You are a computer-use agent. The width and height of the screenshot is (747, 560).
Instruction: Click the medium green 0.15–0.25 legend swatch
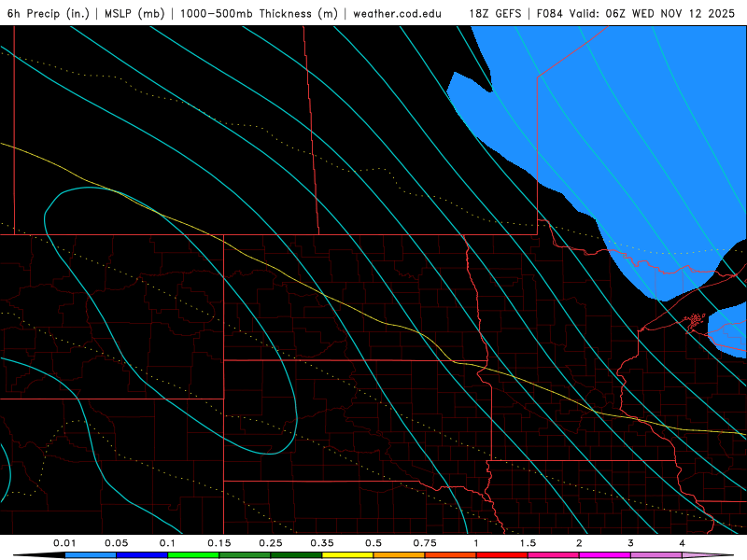[245, 555]
